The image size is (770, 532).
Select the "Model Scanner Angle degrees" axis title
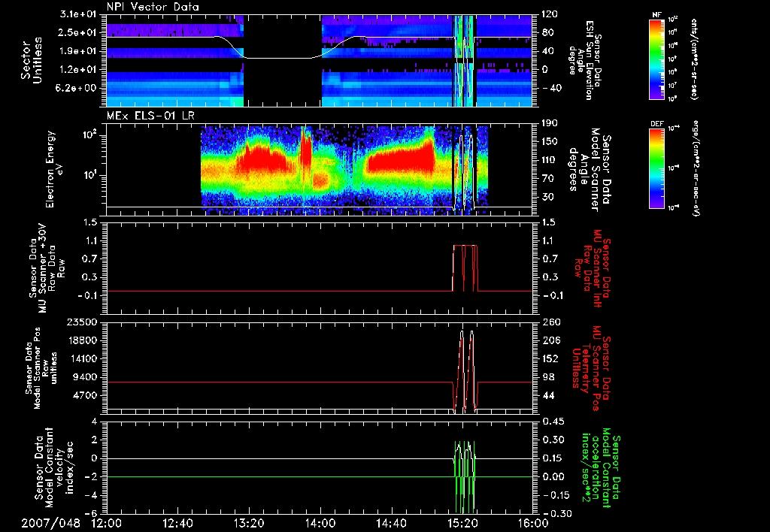pyautogui.click(x=590, y=170)
